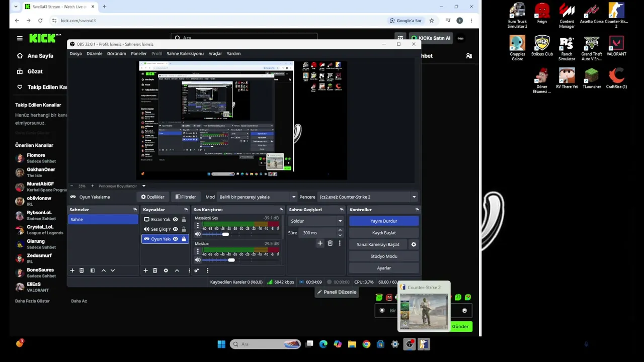Open Paneller menu in OBS
644x362 pixels.
139,54
